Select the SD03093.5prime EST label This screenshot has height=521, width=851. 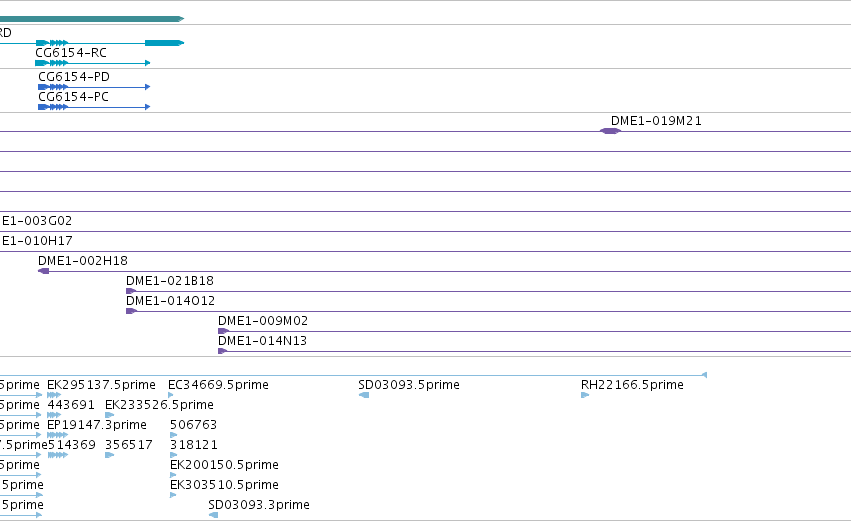click(409, 385)
